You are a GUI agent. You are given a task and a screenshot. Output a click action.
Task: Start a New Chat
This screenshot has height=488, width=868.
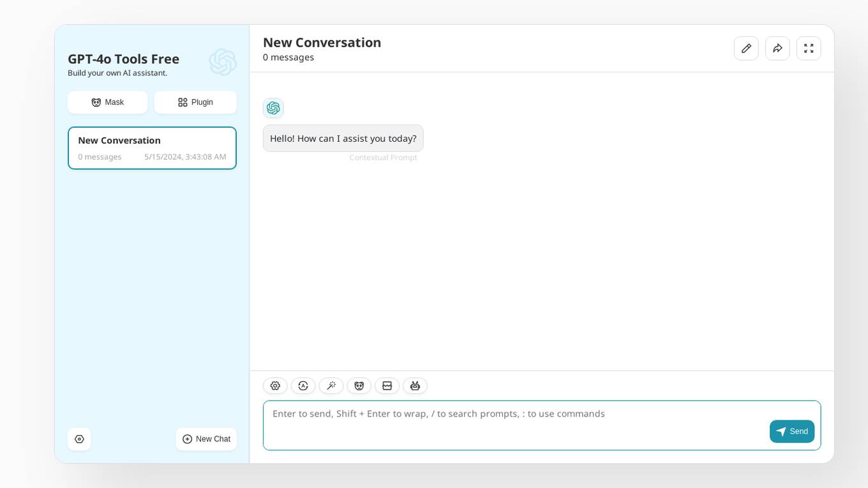click(206, 439)
